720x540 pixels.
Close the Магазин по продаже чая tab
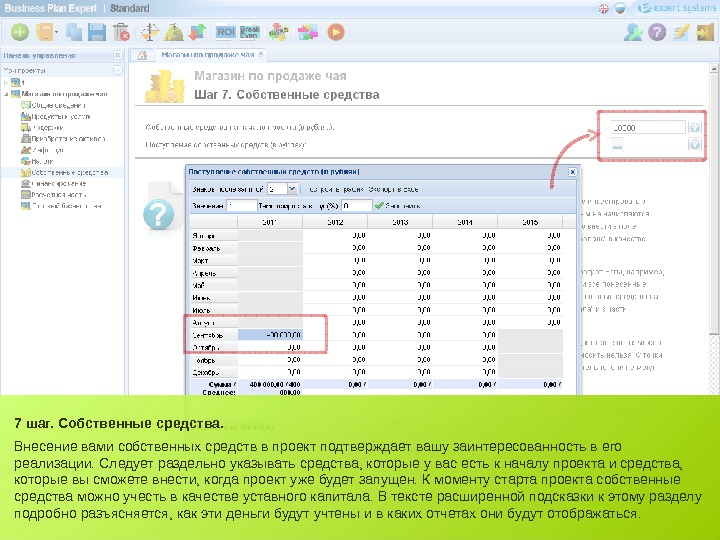click(261, 55)
